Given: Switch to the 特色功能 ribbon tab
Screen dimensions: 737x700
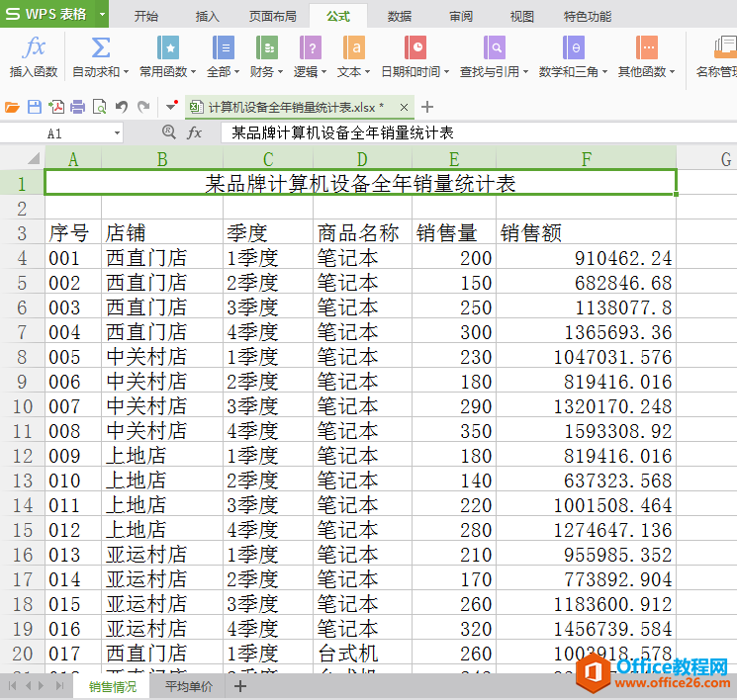Looking at the screenshot, I should [588, 17].
